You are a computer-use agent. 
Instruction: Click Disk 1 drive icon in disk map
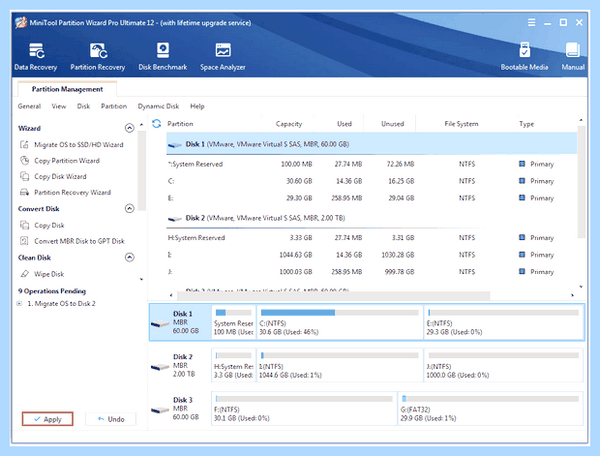coord(160,324)
